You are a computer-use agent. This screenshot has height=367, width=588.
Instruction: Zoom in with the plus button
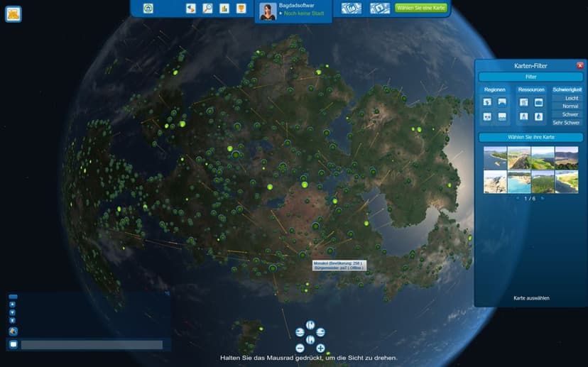click(x=320, y=349)
